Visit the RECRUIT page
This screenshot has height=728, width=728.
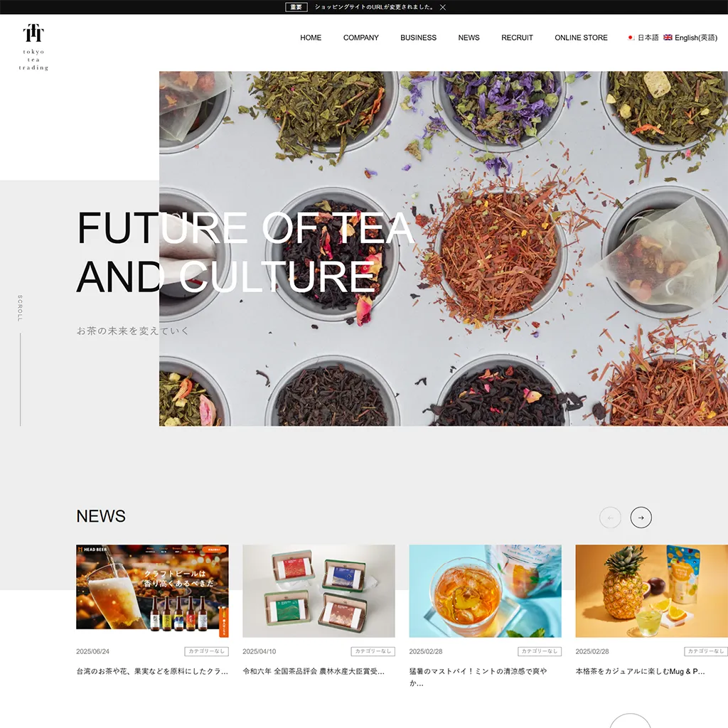[x=518, y=38]
